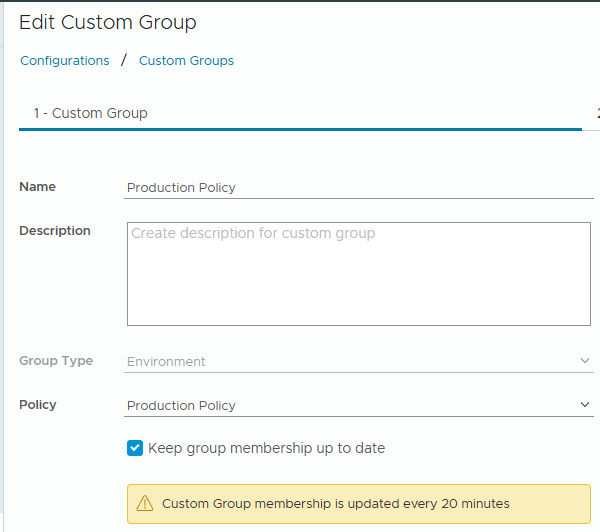Click the Group Type chevron arrow
Image resolution: width=600 pixels, height=532 pixels.
click(585, 361)
